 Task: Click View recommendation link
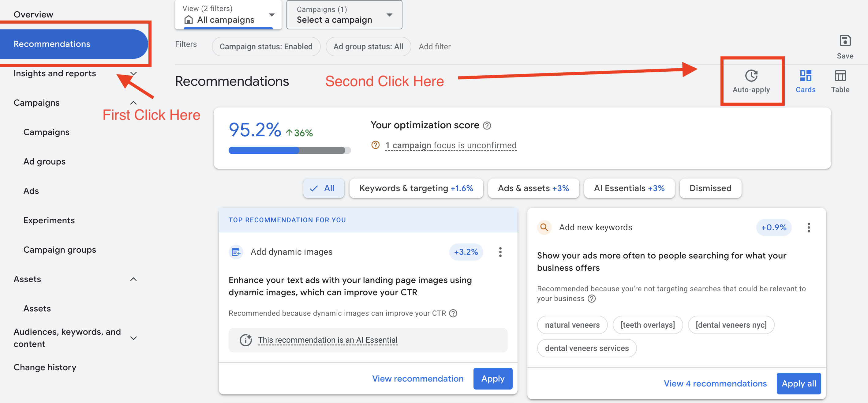417,379
